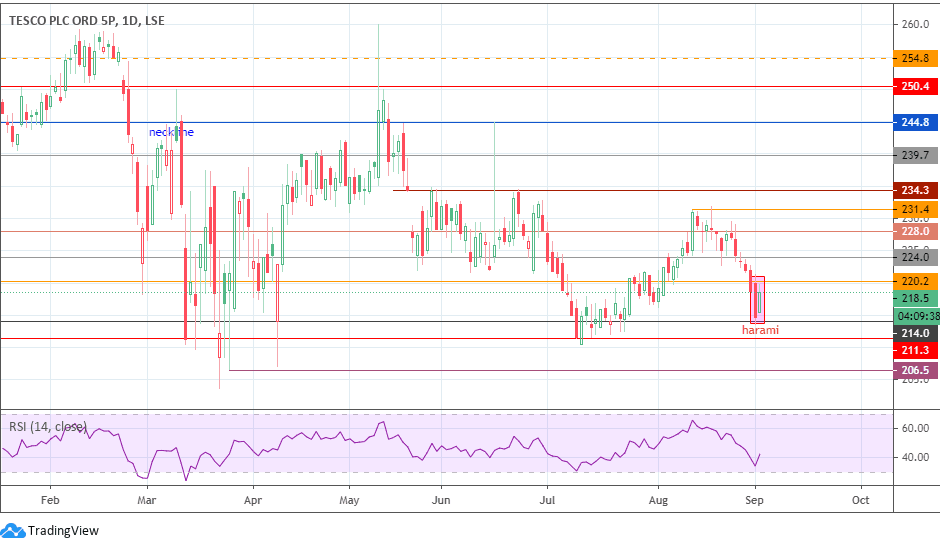
Task: Click the May label on time axis
Action: click(x=350, y=500)
